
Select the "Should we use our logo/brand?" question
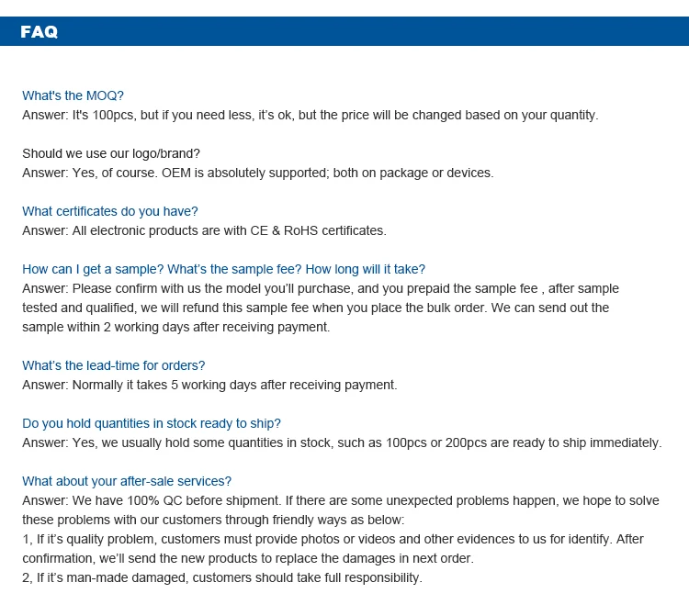111,153
